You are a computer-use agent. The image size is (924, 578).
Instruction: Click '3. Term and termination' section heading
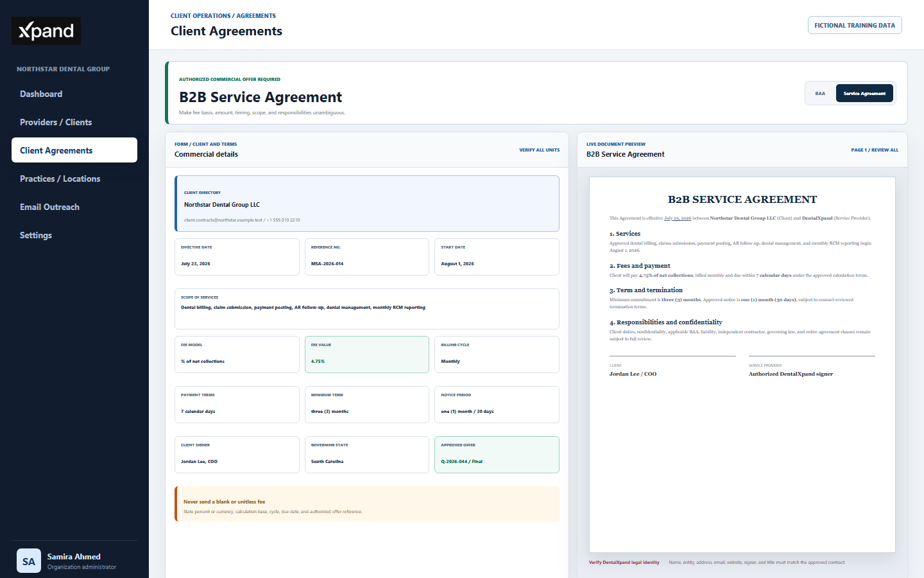coord(646,290)
